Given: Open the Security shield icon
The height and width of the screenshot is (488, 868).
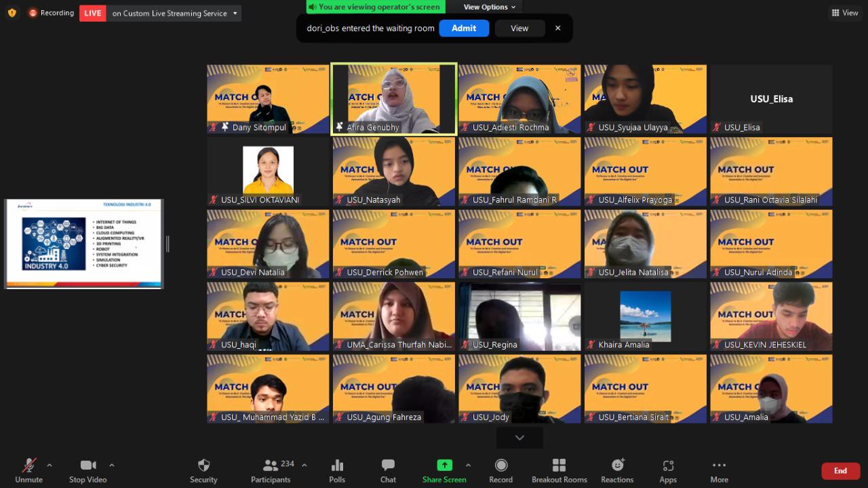Looking at the screenshot, I should pos(203,466).
